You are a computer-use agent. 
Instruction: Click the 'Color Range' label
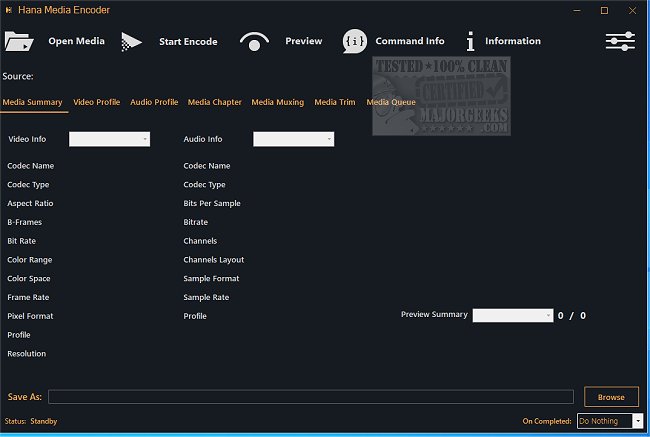pyautogui.click(x=29, y=260)
